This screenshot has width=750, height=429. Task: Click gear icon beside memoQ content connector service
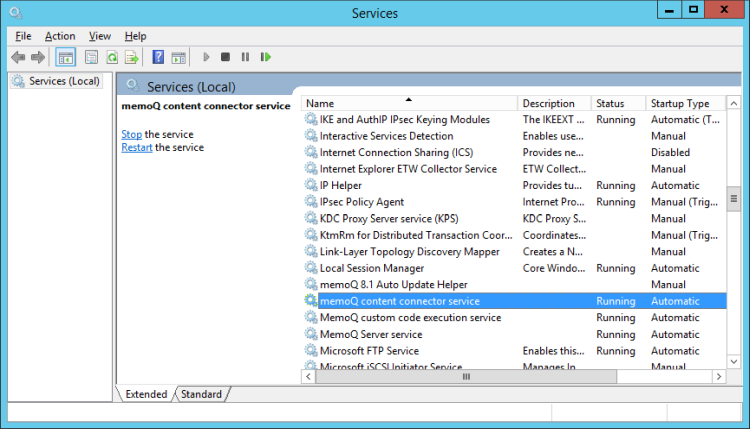click(311, 301)
